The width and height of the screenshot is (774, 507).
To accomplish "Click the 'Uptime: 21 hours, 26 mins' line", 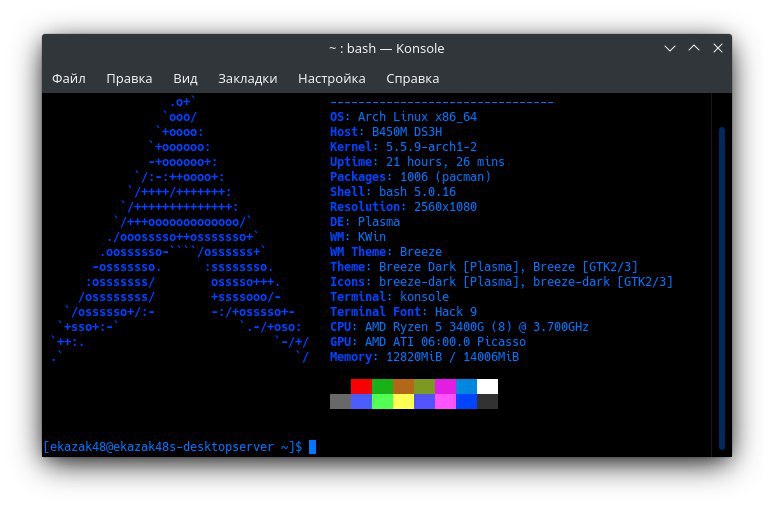I will point(417,162).
